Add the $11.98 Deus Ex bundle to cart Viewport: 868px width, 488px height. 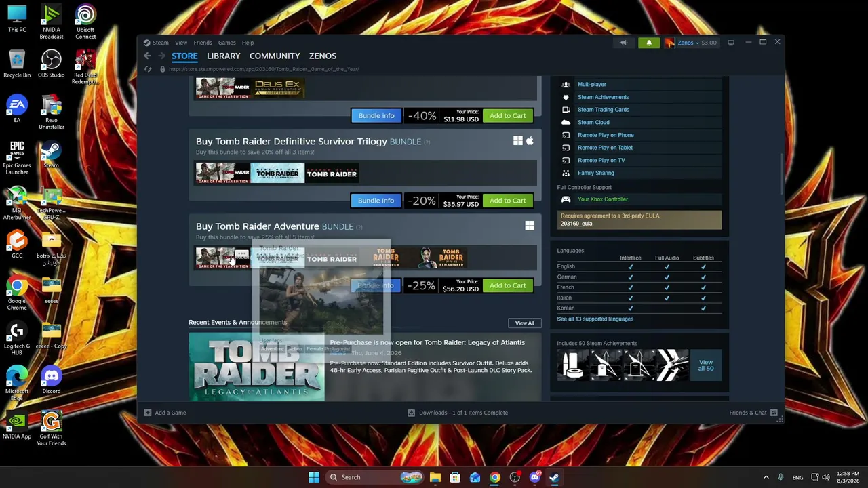(507, 115)
